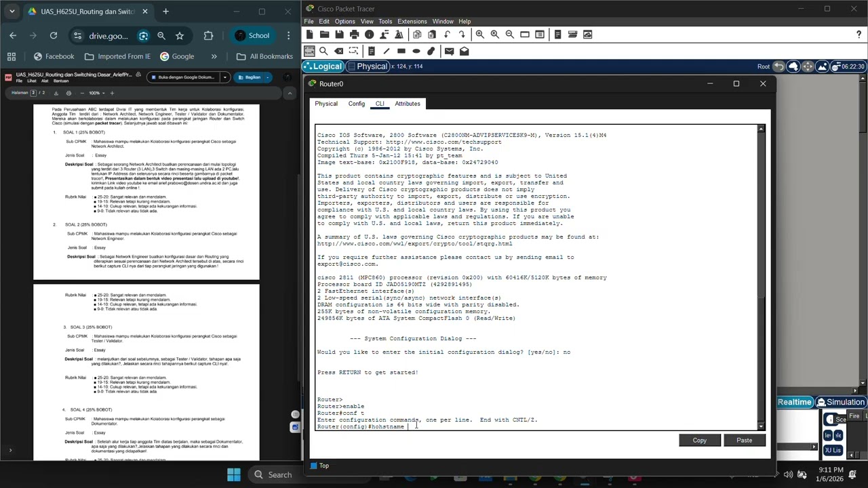
Task: Click the Copy icon in Packet Tracer toolbar
Action: coord(417,35)
